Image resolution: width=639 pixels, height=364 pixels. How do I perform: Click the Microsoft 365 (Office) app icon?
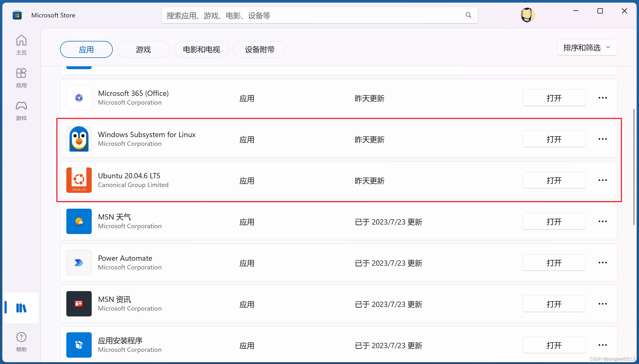79,98
